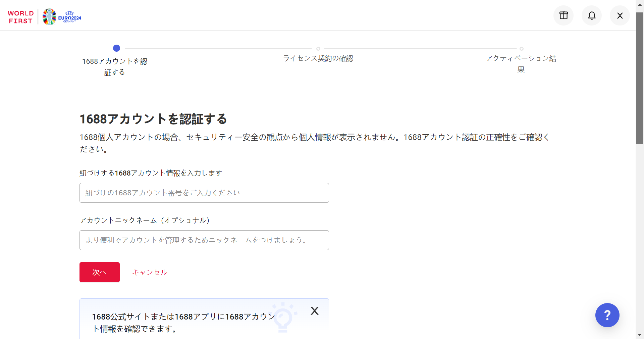This screenshot has width=644, height=339.
Task: Click the scroll-up arrow on the scrollbar
Action: (x=639, y=4)
